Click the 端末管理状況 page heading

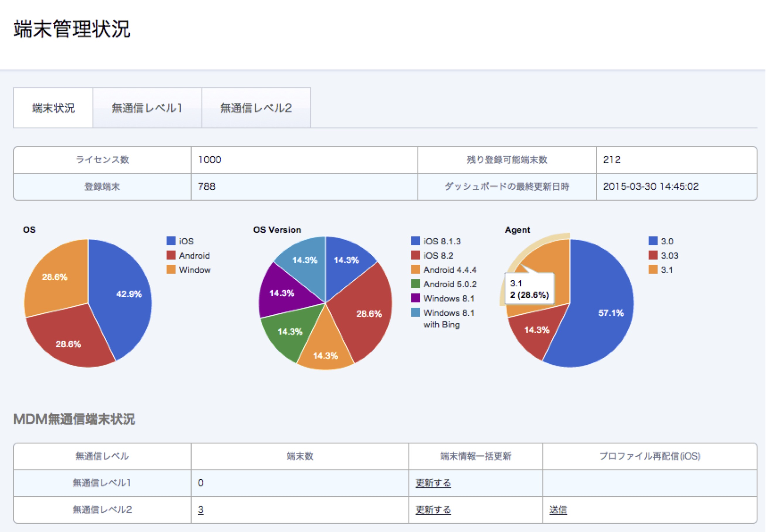72,29
